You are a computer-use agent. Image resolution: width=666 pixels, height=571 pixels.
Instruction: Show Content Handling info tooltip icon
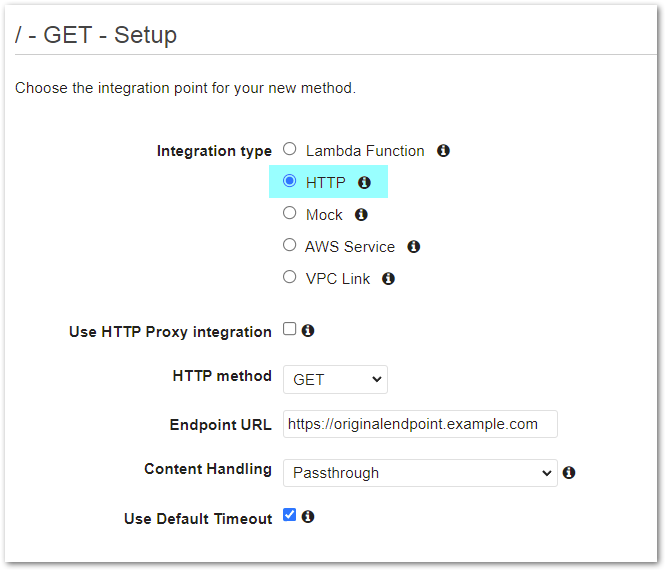[x=569, y=472]
